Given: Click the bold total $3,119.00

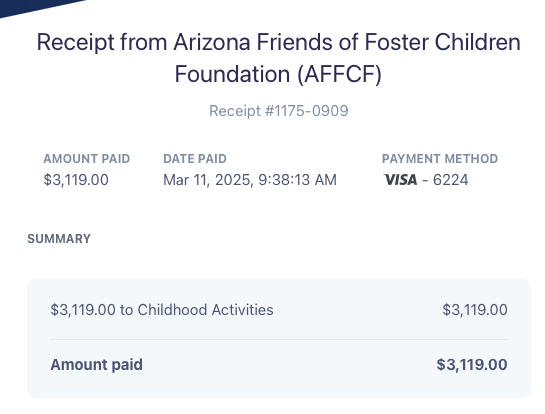Looking at the screenshot, I should [x=472, y=365].
